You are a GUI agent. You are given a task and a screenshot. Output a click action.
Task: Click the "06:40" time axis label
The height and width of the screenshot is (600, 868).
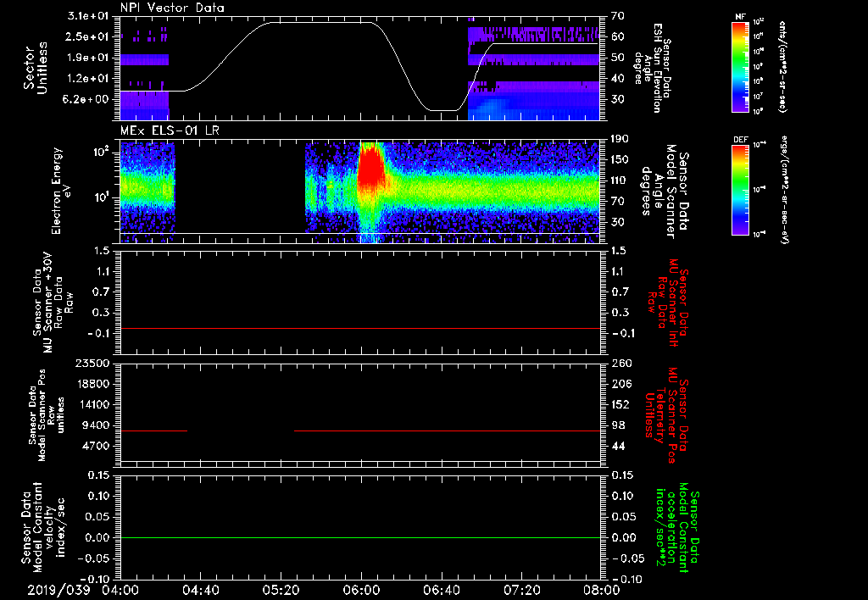pos(441,590)
